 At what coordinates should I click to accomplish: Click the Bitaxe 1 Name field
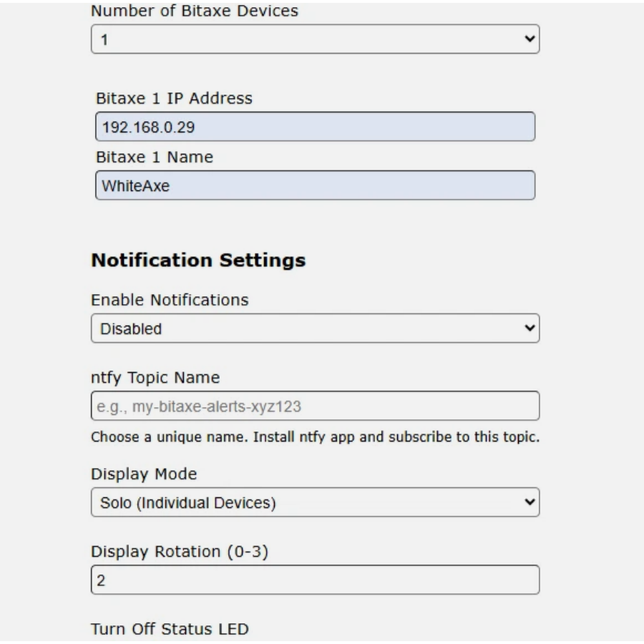[x=315, y=185]
